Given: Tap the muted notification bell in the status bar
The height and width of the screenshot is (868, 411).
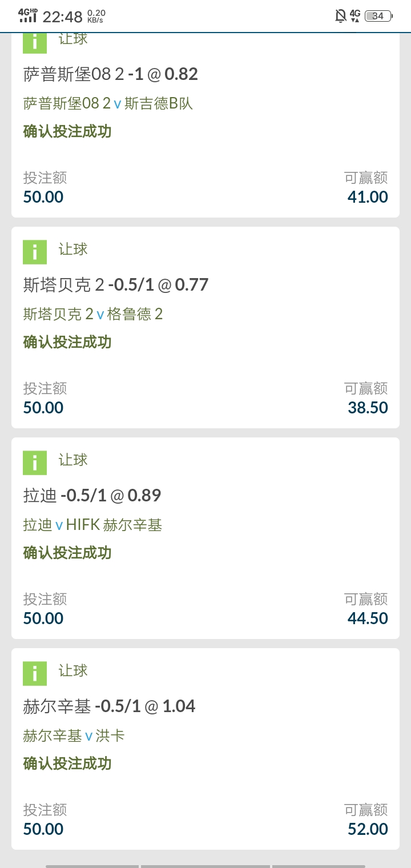Looking at the screenshot, I should [341, 16].
